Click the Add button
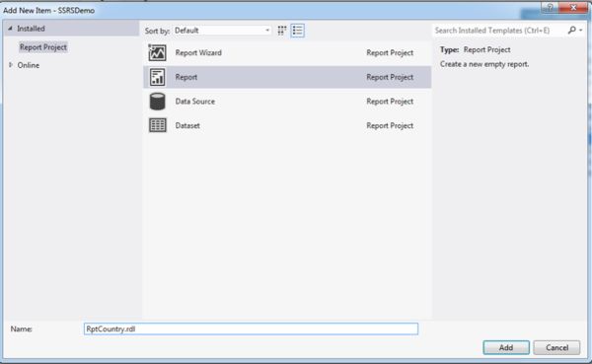 coord(506,347)
